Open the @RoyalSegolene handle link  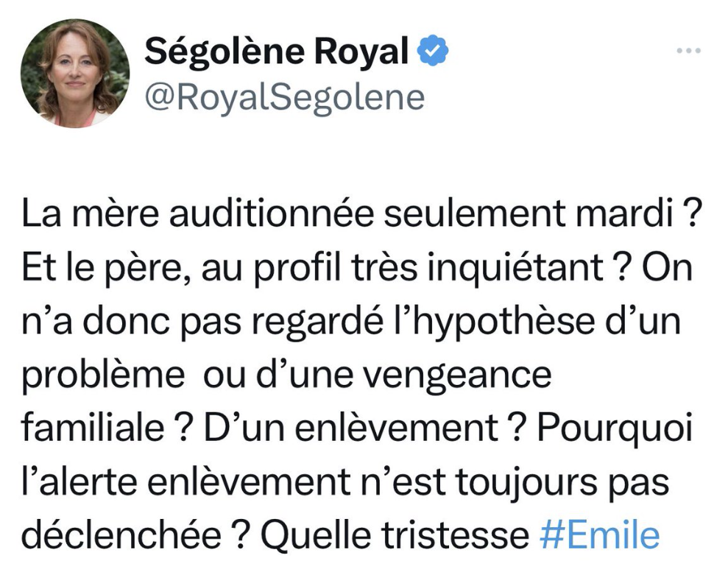click(284, 97)
